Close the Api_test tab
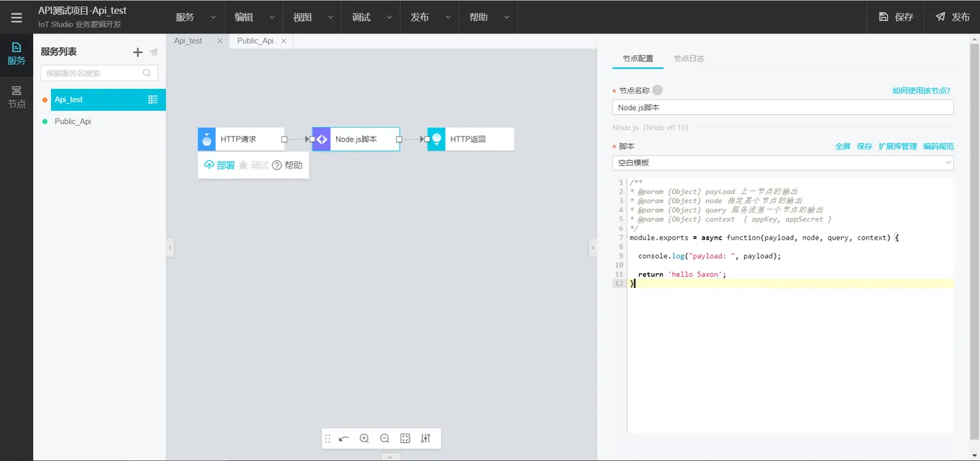Image resolution: width=980 pixels, height=461 pixels. (x=220, y=41)
